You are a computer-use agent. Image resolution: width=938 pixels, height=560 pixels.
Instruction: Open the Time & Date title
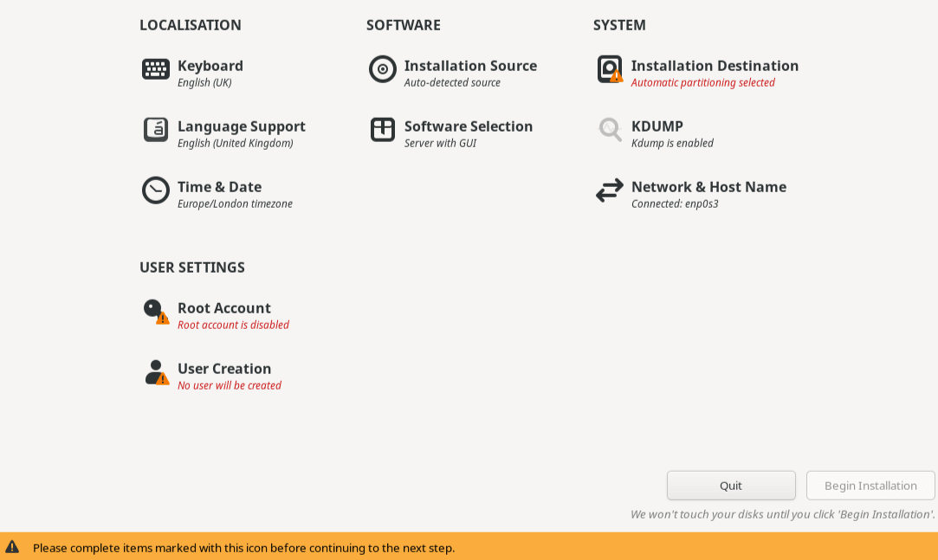[x=219, y=187]
